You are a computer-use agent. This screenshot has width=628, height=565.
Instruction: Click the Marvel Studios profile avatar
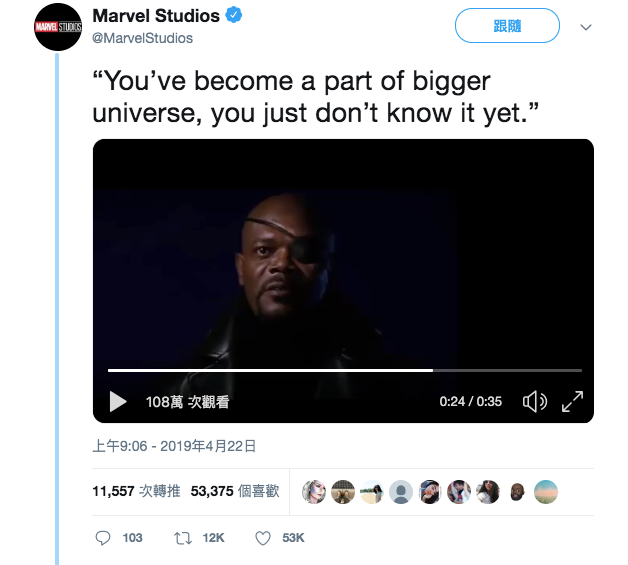point(57,27)
